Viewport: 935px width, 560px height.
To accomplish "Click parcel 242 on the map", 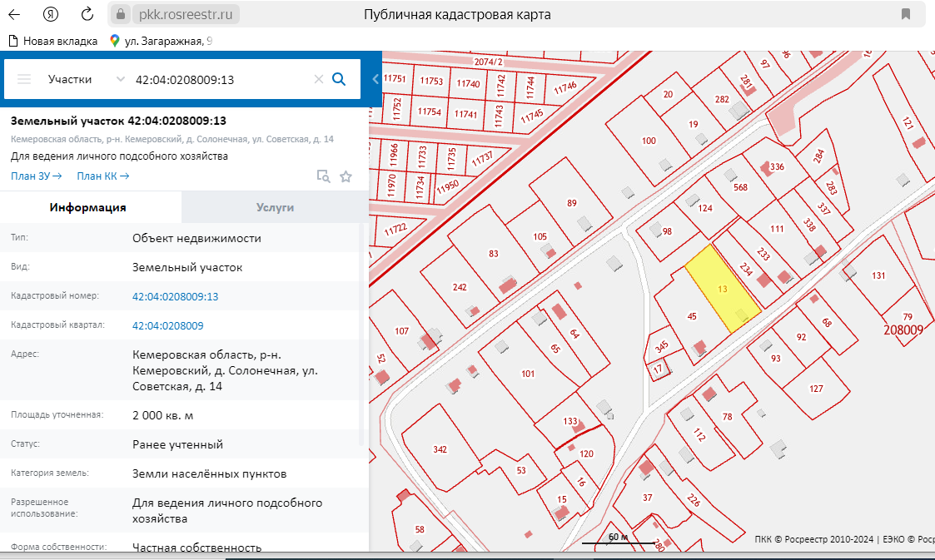I will tap(459, 287).
